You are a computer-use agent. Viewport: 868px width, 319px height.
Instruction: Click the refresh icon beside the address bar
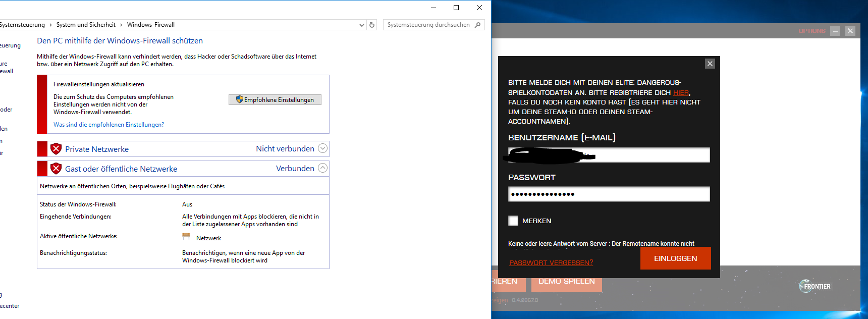click(x=372, y=25)
